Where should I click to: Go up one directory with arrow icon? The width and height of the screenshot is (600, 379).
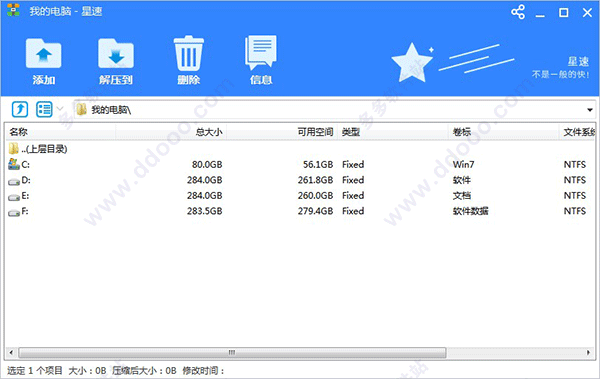tap(20, 109)
